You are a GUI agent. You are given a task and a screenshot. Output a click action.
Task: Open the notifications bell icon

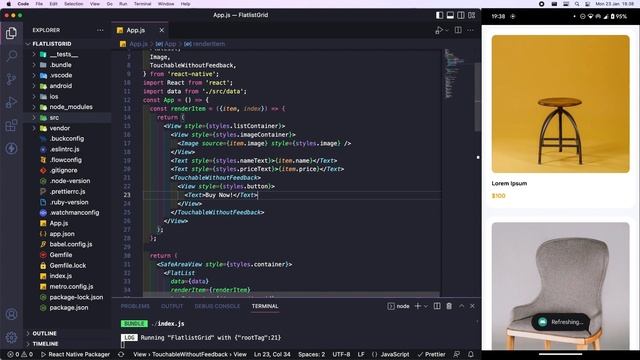tap(471, 355)
